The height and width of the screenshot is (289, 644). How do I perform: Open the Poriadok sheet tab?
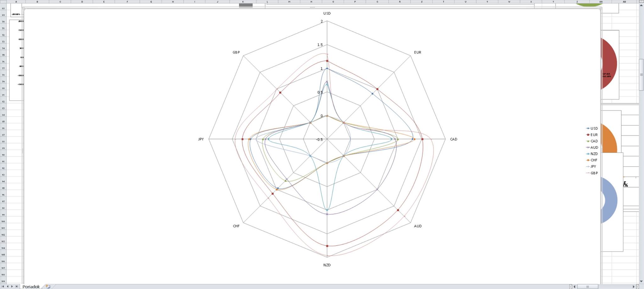31,286
